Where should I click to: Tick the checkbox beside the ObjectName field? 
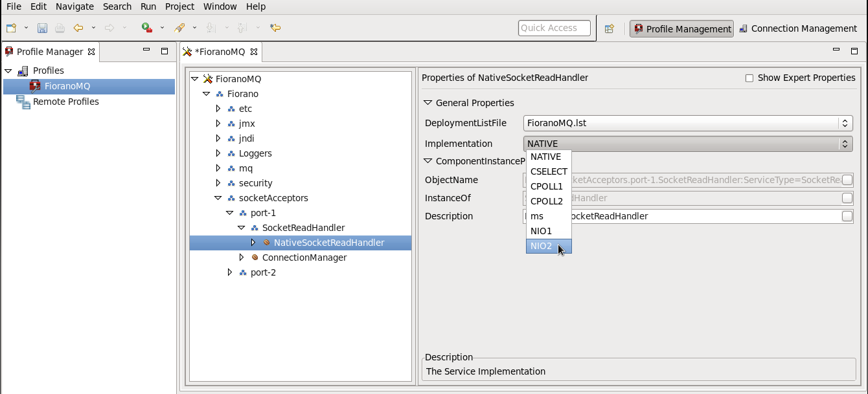[x=847, y=180]
